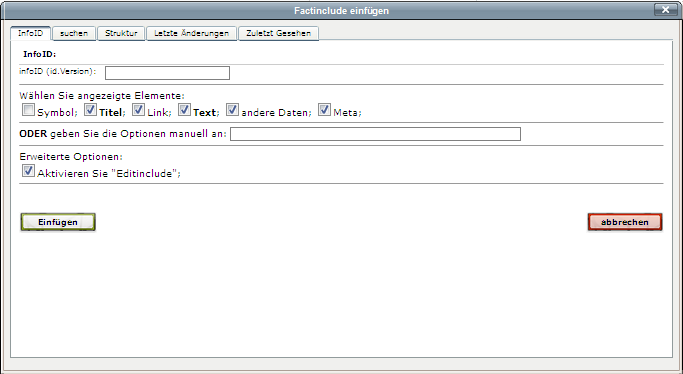The width and height of the screenshot is (683, 374).
Task: Focus the manual options text field
Action: click(x=375, y=134)
